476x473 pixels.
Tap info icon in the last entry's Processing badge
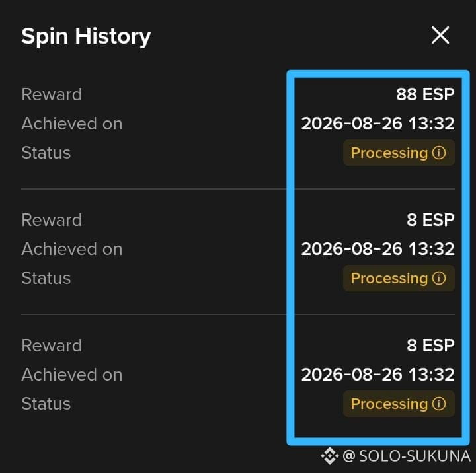tap(439, 404)
